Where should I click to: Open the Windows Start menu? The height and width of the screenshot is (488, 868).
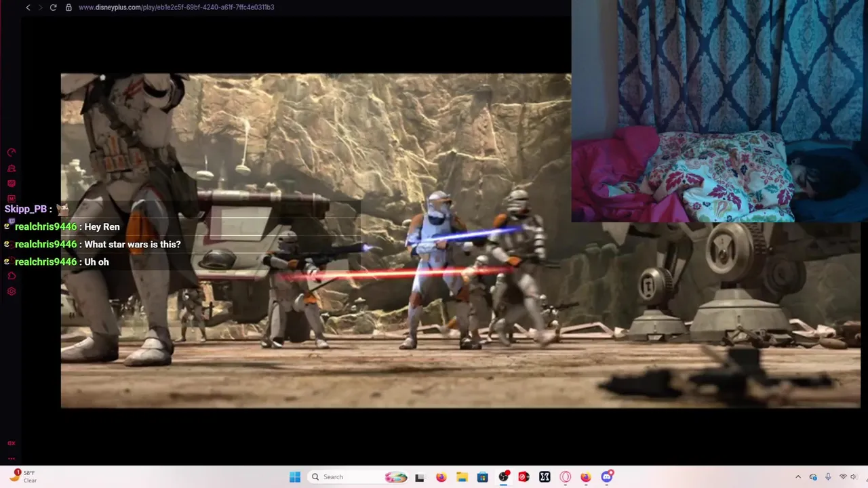pyautogui.click(x=295, y=477)
